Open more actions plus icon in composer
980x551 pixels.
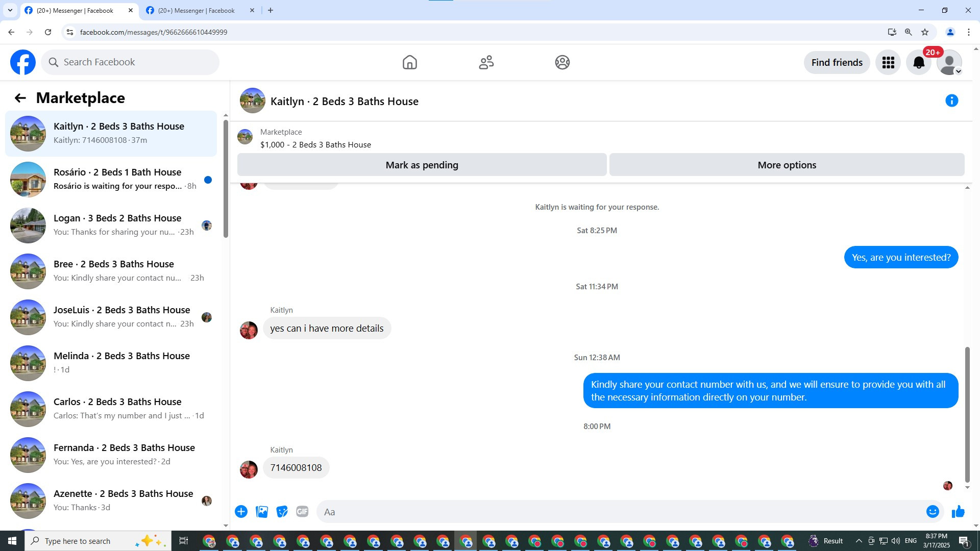click(241, 512)
